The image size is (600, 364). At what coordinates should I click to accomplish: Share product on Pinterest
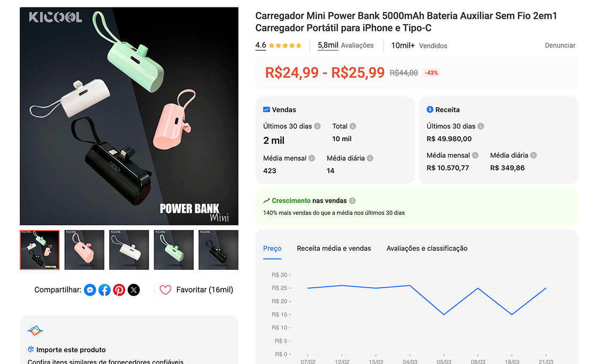point(119,290)
